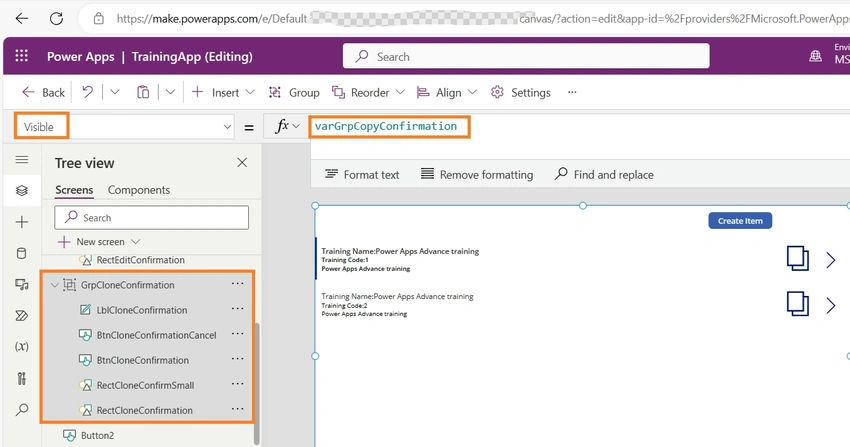Click the Format text button
Image resolution: width=850 pixels, height=447 pixels.
(362, 174)
